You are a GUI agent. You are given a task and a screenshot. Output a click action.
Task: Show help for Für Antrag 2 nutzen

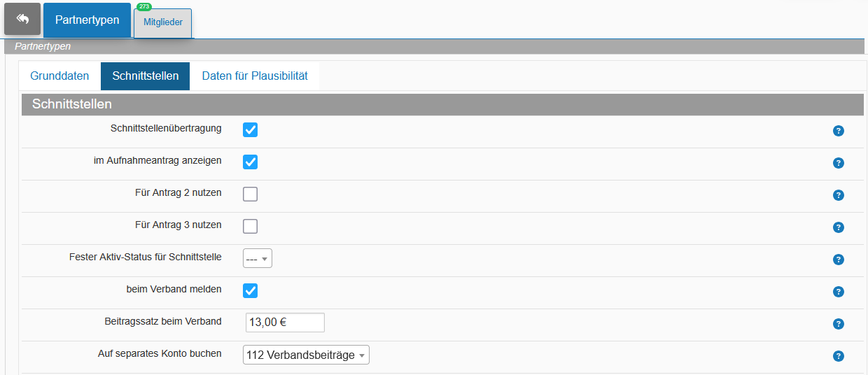[839, 195]
